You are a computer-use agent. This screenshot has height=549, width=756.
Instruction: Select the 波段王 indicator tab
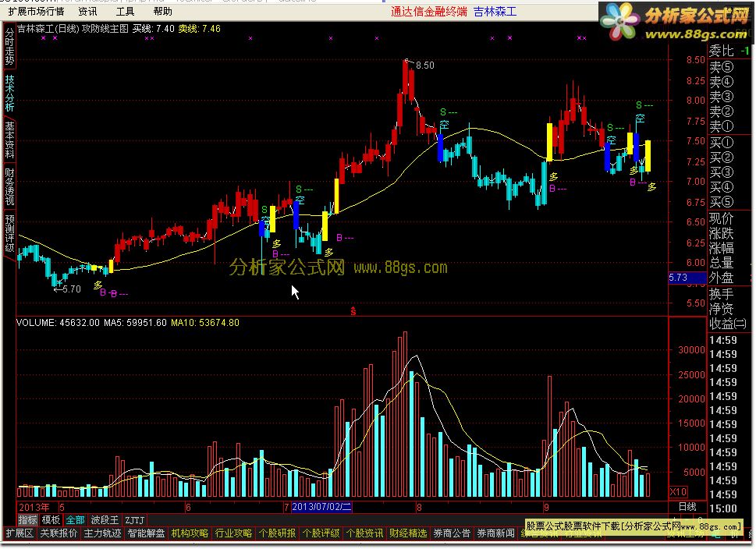[x=105, y=520]
